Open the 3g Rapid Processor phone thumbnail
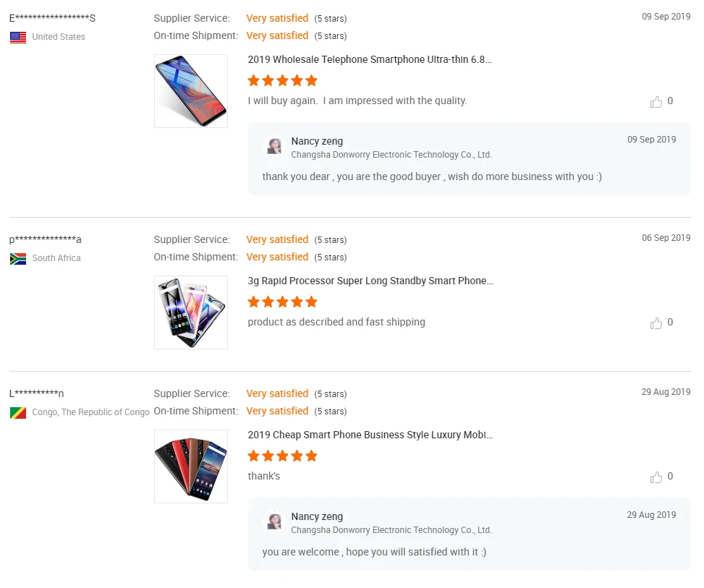Screen dimensions: 704x588 (x=191, y=312)
